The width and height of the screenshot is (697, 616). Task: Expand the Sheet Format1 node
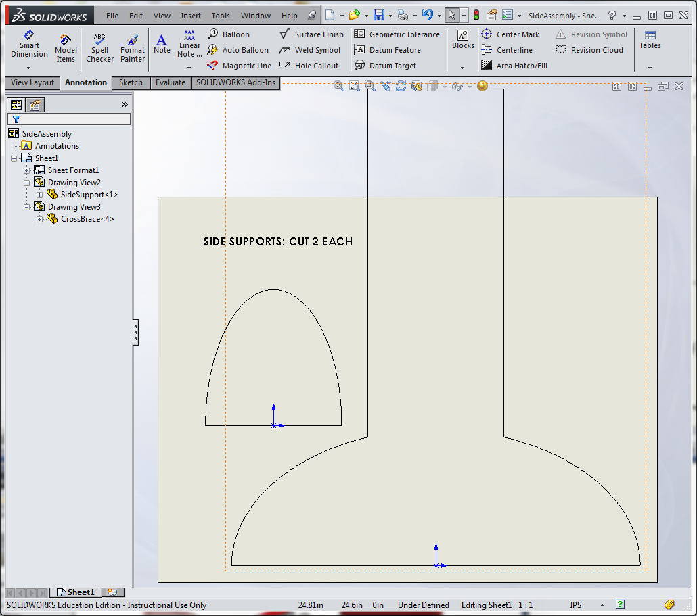click(x=26, y=170)
